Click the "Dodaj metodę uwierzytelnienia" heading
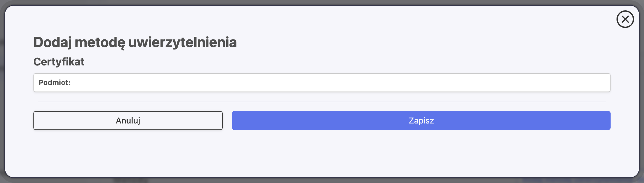 coord(135,42)
